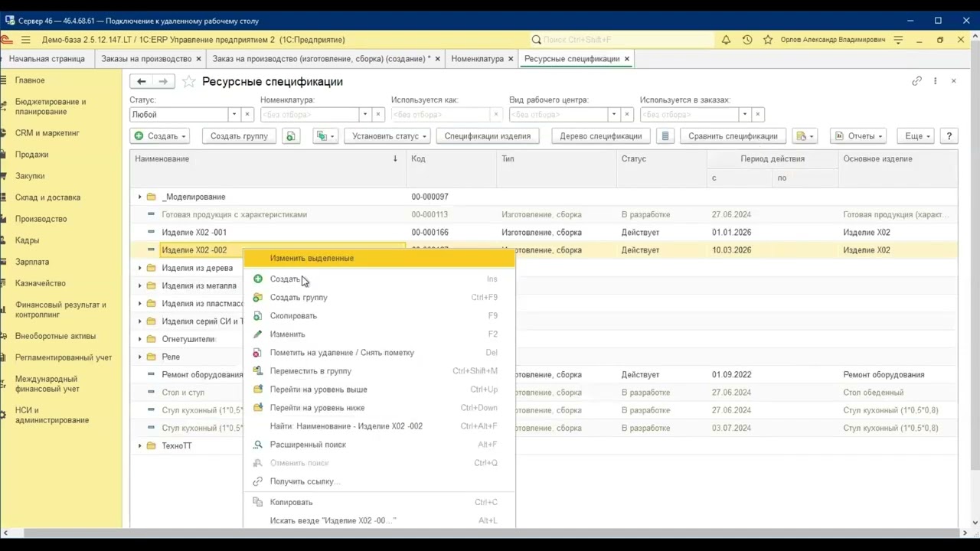The image size is (980, 551).
Task: Clear the Вид рабочего центра filter
Action: click(x=627, y=115)
